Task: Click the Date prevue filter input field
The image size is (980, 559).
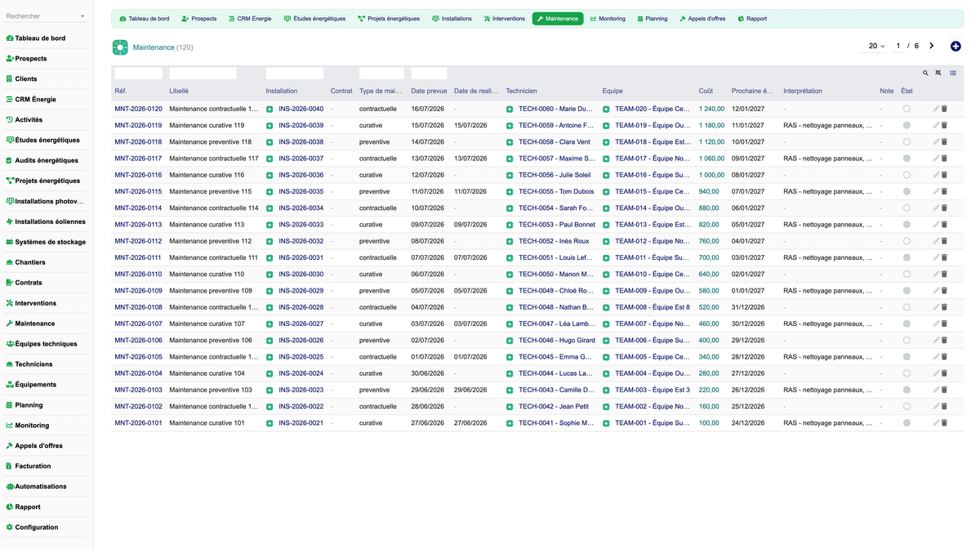Action: tap(429, 74)
